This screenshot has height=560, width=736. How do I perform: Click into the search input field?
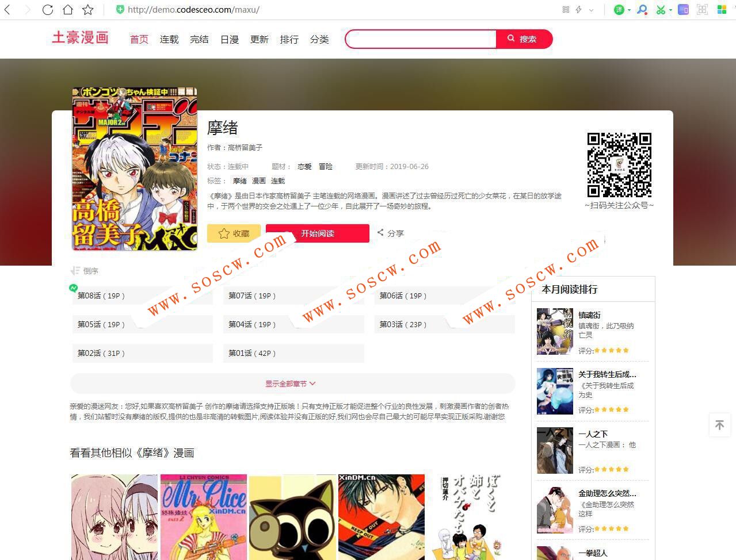pos(421,39)
